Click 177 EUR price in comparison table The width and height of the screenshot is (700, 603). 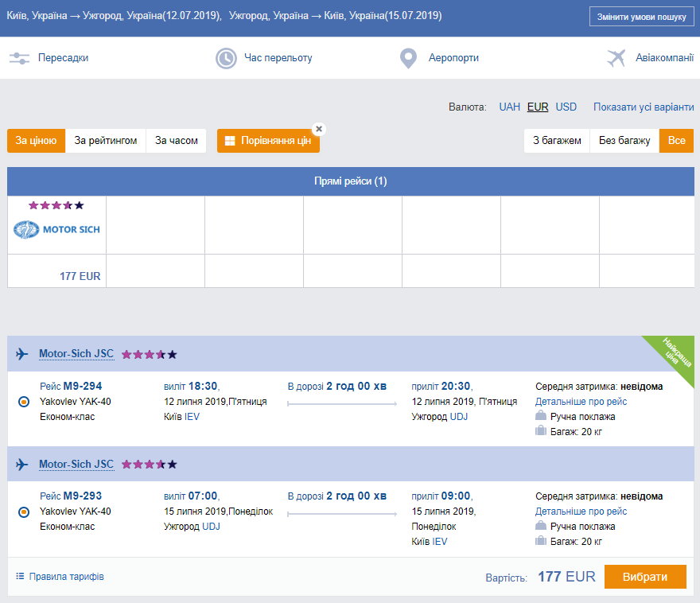pyautogui.click(x=80, y=276)
